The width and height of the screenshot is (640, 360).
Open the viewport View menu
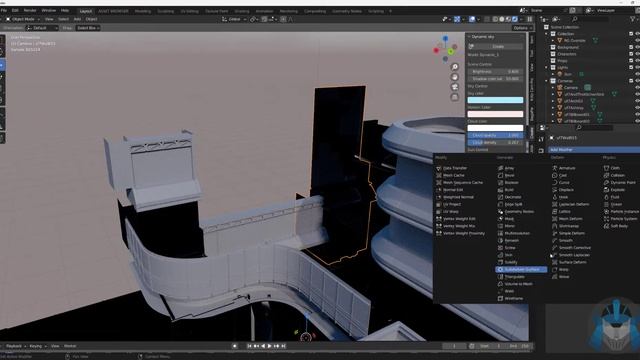point(49,19)
